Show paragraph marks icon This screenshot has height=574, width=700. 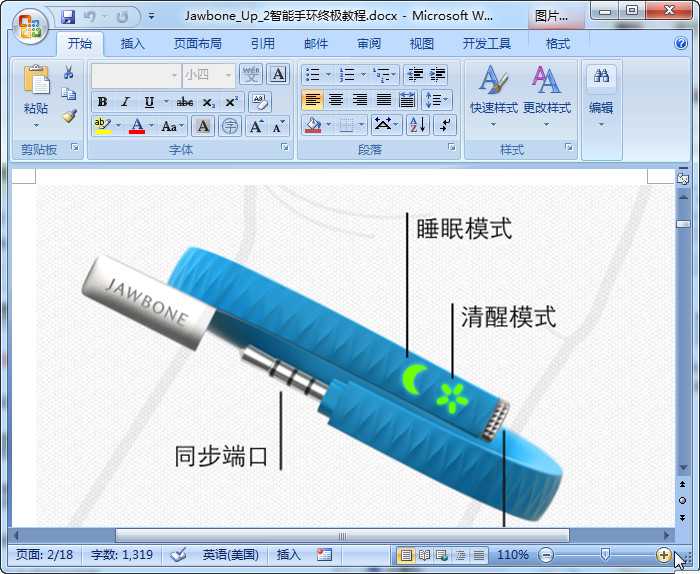point(445,125)
